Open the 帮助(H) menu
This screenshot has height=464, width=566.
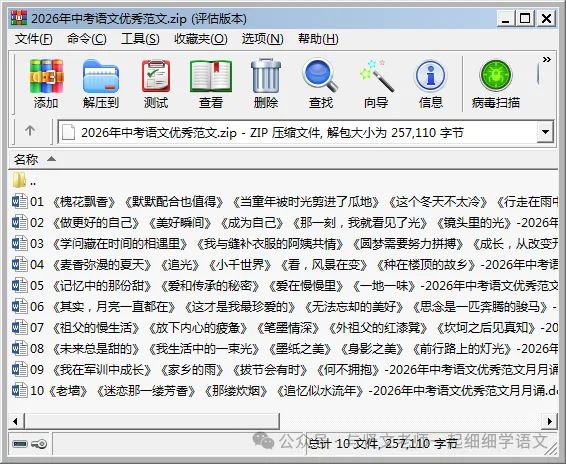[318, 39]
